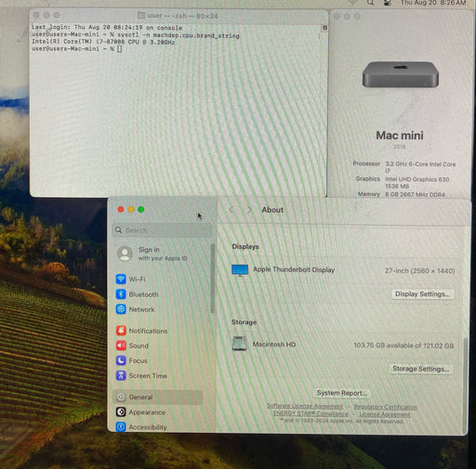476x469 pixels.
Task: Close the System Settings window
Action: [x=121, y=210]
